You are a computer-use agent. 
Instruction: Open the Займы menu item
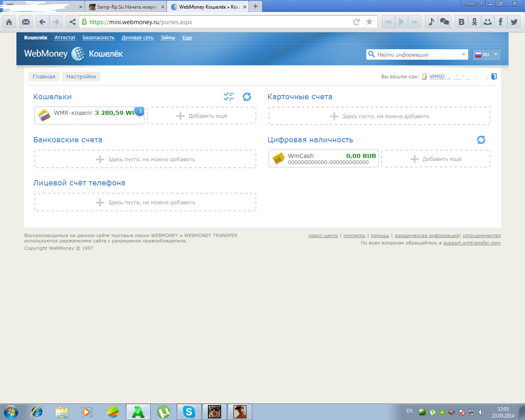(168, 38)
